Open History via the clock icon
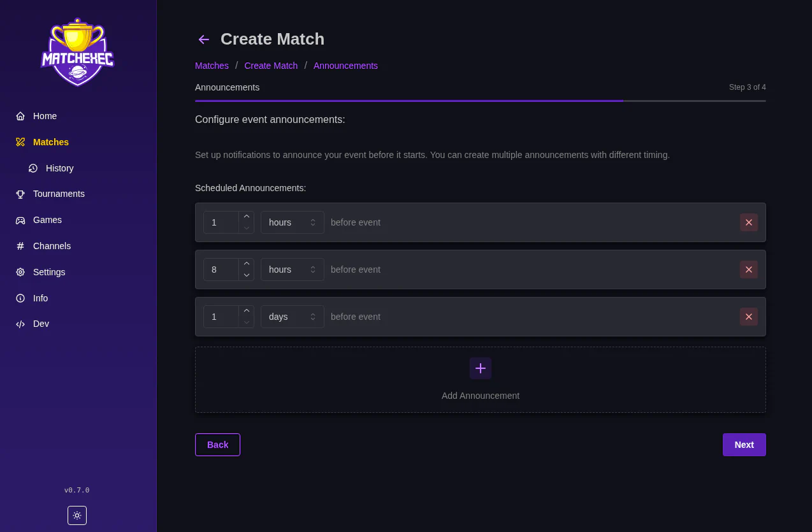This screenshot has width=812, height=532. 33,168
